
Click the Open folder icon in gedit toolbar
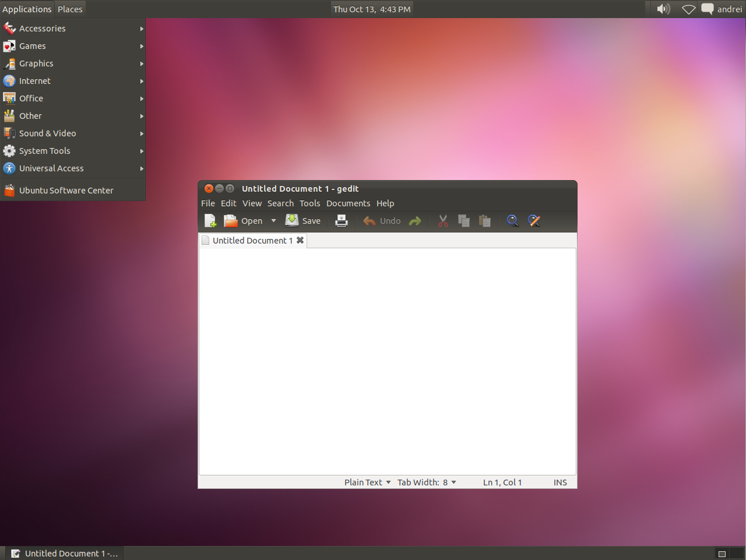(x=231, y=221)
